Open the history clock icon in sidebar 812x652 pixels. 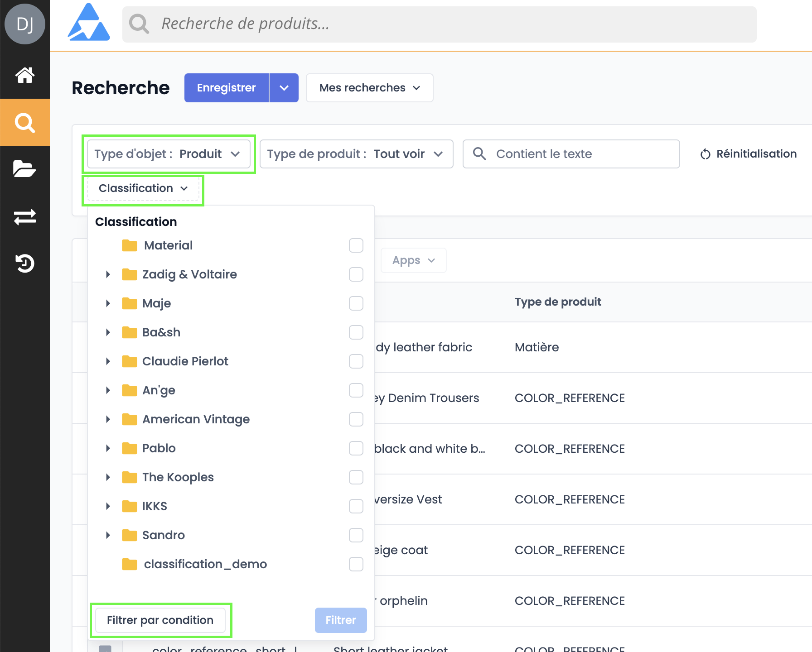click(x=25, y=263)
